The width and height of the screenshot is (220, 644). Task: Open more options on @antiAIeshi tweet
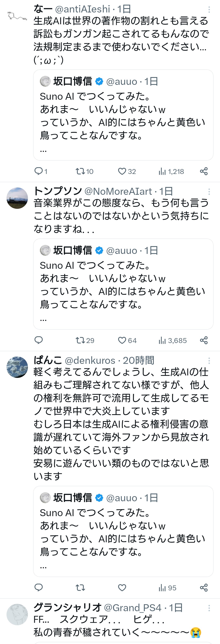tap(209, 10)
